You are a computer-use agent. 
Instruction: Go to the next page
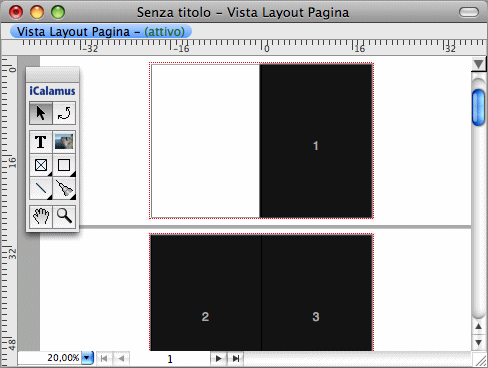(219, 359)
